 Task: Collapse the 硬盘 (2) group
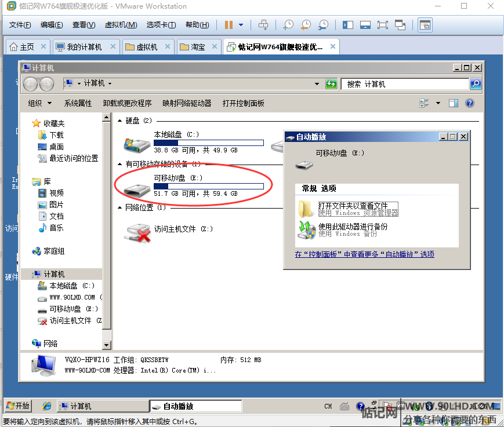119,121
